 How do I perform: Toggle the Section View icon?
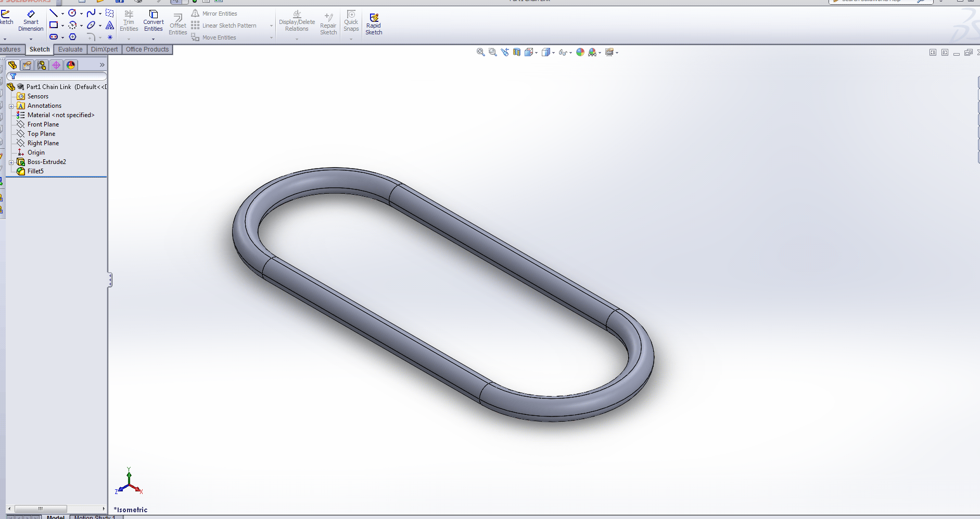pyautogui.click(x=517, y=52)
